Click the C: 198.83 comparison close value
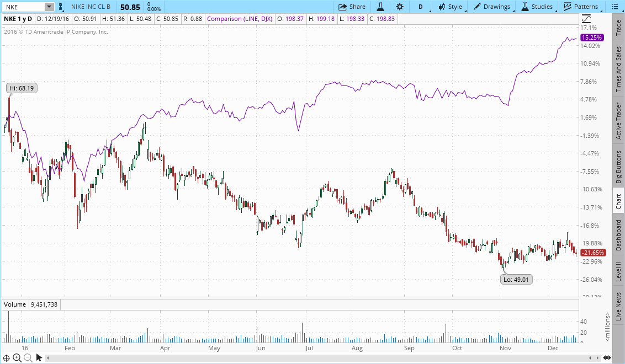Viewport: 625px width, 364px height. [x=382, y=19]
